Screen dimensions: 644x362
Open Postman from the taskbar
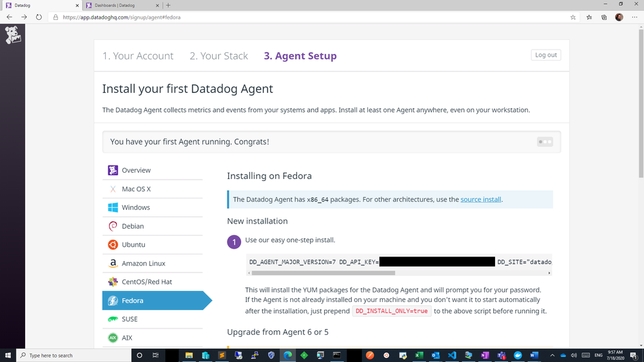(369, 356)
